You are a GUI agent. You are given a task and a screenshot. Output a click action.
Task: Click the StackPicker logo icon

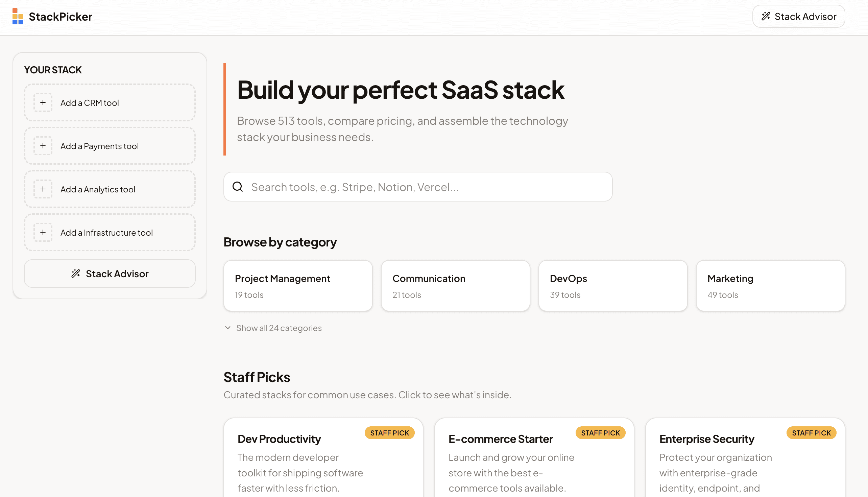[17, 16]
